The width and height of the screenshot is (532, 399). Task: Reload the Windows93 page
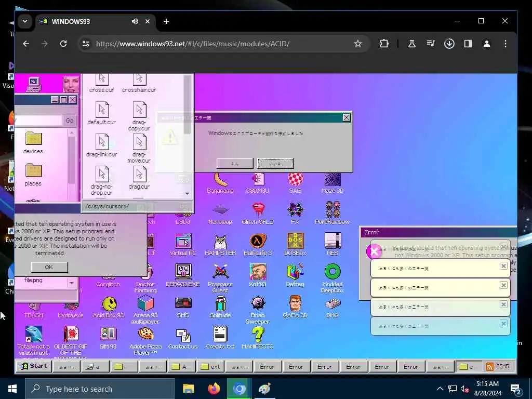[63, 44]
